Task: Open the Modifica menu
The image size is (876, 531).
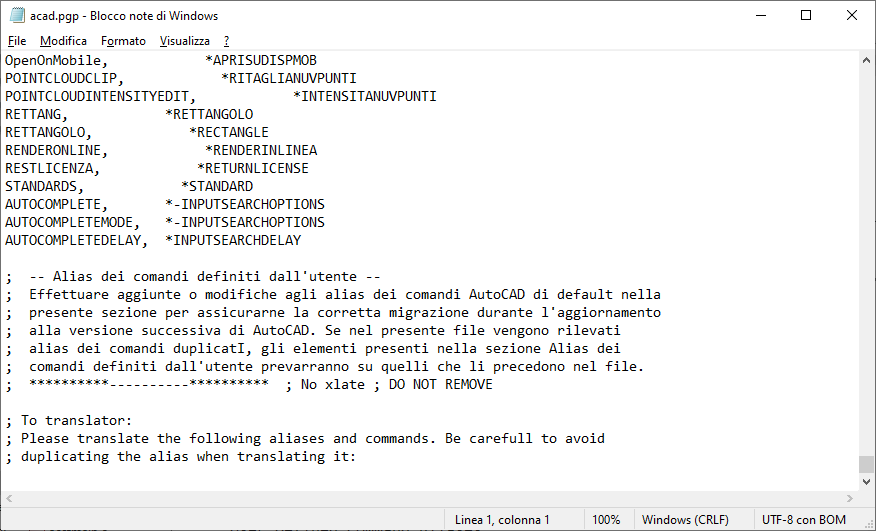Action: pyautogui.click(x=63, y=41)
